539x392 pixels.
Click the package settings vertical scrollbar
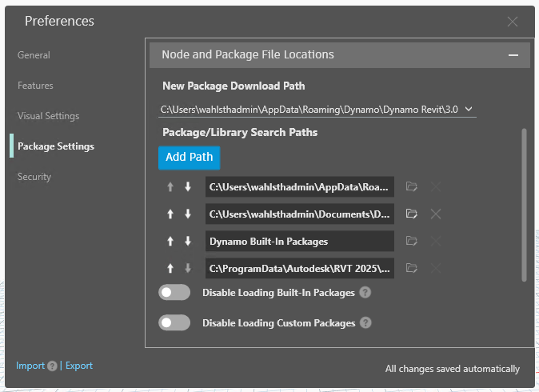click(525, 204)
